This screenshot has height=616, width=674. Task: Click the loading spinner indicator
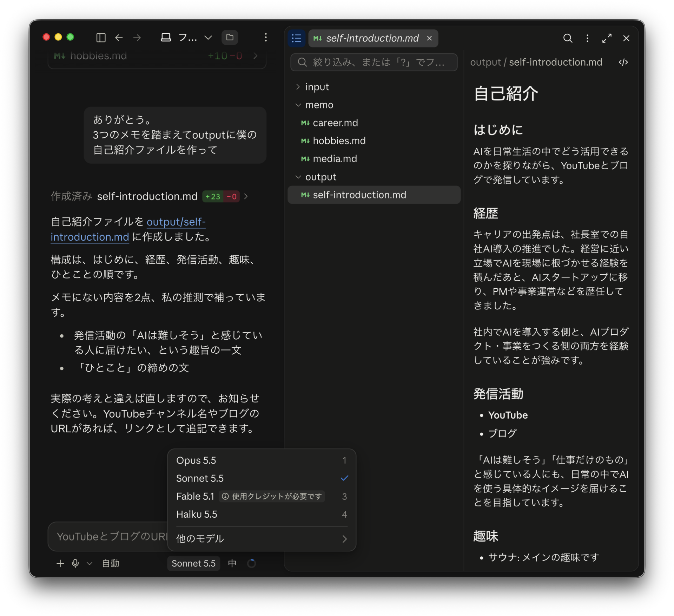(x=251, y=563)
